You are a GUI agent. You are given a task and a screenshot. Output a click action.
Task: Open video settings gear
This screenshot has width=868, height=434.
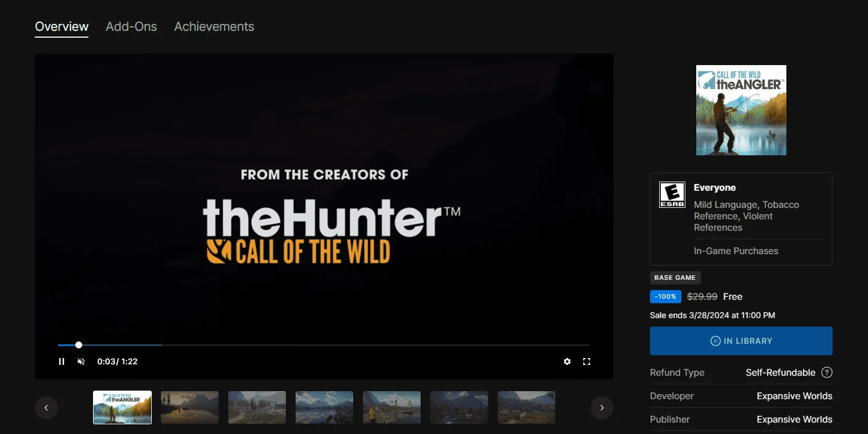pos(567,361)
